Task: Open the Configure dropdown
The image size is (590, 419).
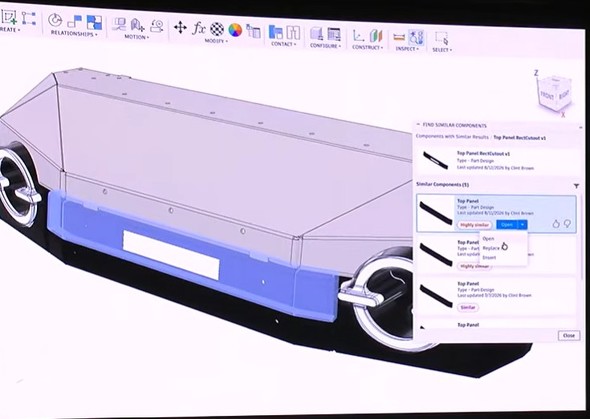Action: [x=325, y=46]
